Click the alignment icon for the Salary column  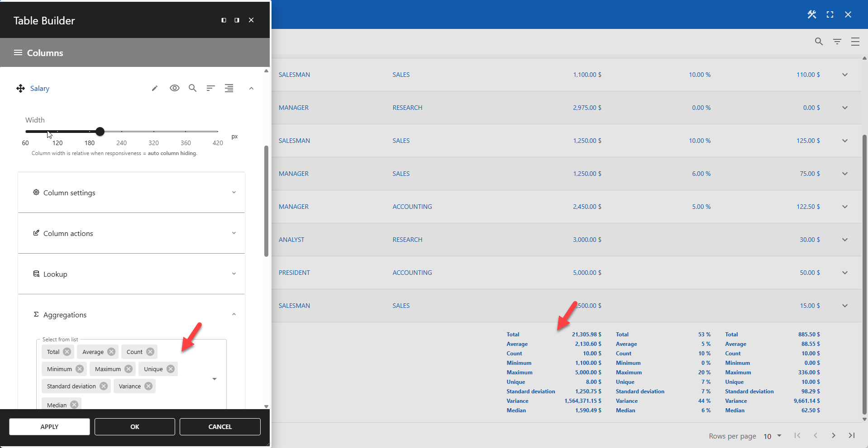click(229, 88)
